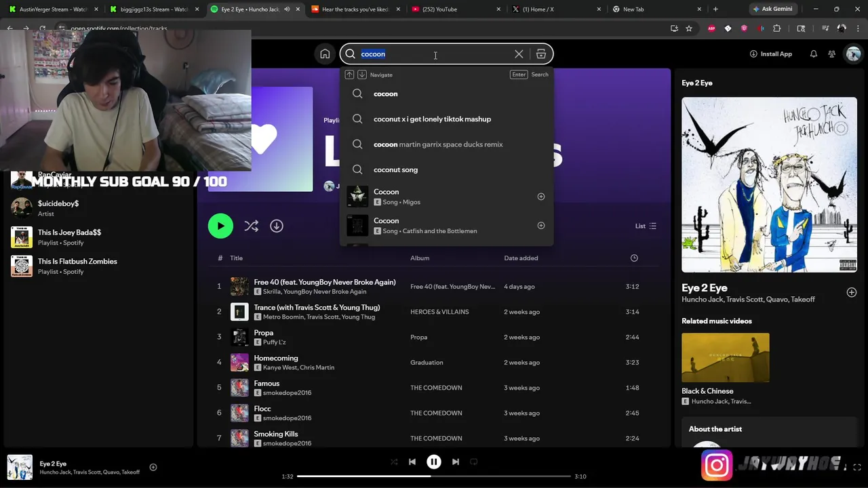Add Eye 2 Eye from Now Playing panel
Screen dimensions: 868x488
pos(852,292)
